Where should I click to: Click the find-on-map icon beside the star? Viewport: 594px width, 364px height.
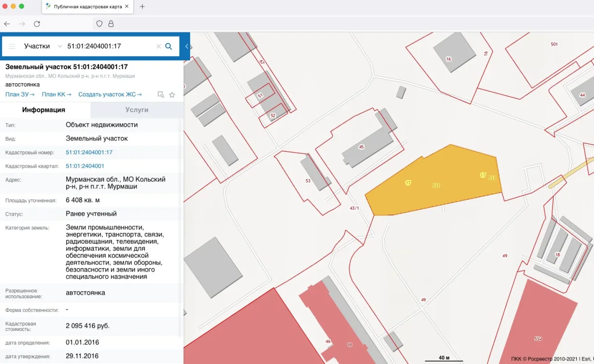160,94
